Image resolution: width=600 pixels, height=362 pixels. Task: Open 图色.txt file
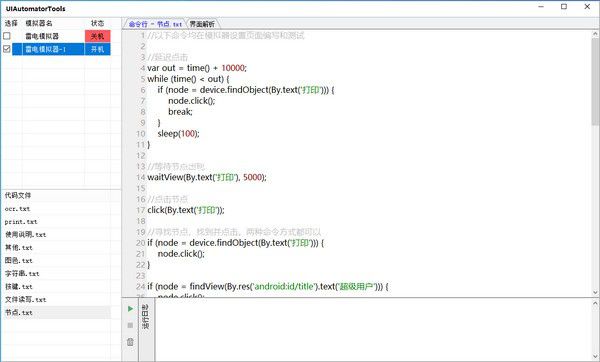pyautogui.click(x=19, y=261)
